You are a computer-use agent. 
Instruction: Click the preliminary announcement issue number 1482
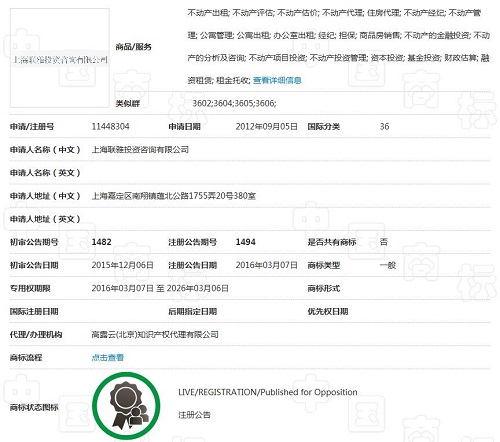[101, 242]
